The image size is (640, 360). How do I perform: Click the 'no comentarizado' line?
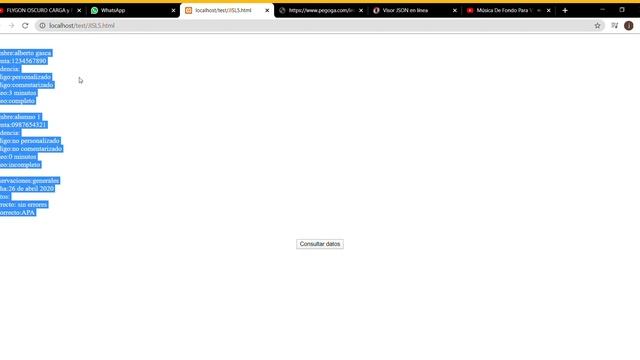click(x=31, y=149)
